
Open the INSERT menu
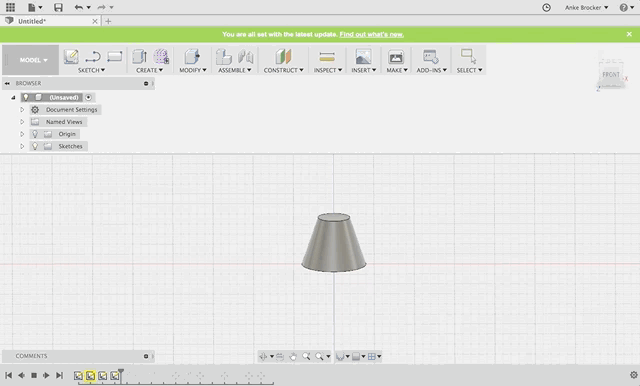pyautogui.click(x=364, y=70)
